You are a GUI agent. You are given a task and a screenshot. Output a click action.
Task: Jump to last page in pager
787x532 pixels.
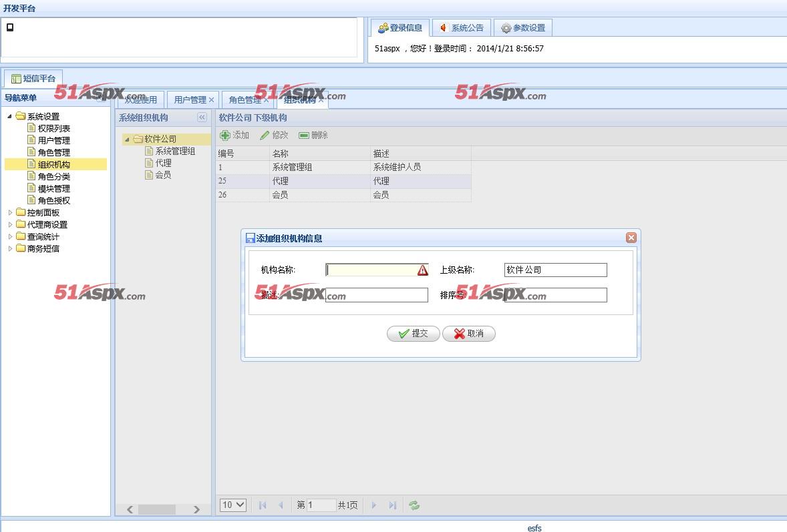[x=393, y=505]
